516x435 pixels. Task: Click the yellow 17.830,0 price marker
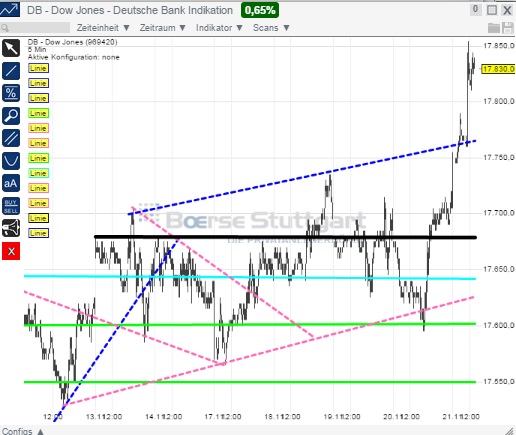coord(499,69)
